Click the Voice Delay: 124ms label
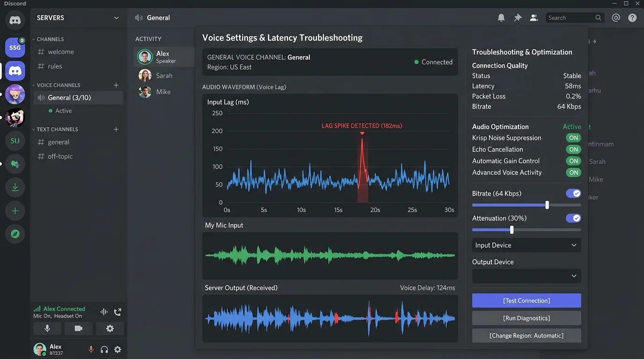The width and height of the screenshot is (644, 359). click(x=427, y=288)
